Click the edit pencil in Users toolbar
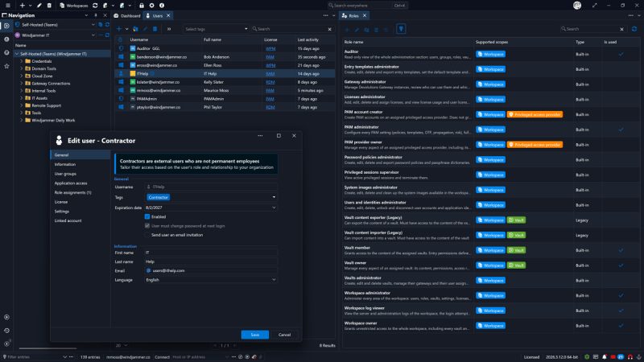The width and height of the screenshot is (644, 362). (145, 29)
